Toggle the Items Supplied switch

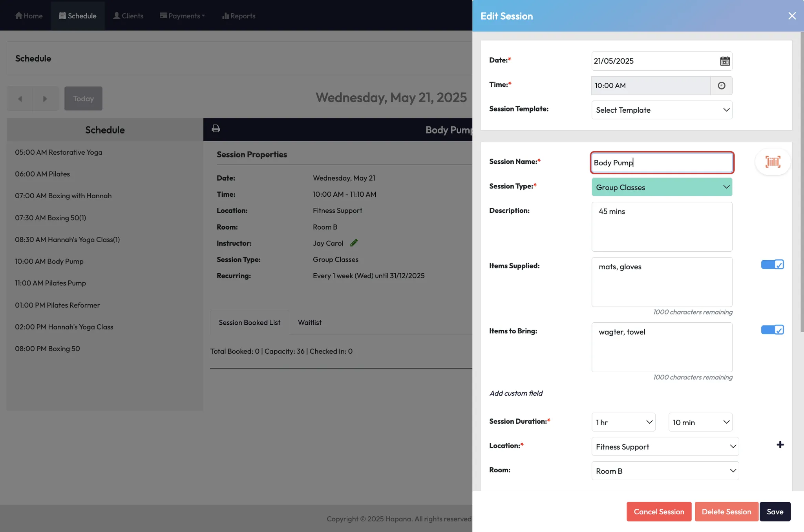pos(772,265)
